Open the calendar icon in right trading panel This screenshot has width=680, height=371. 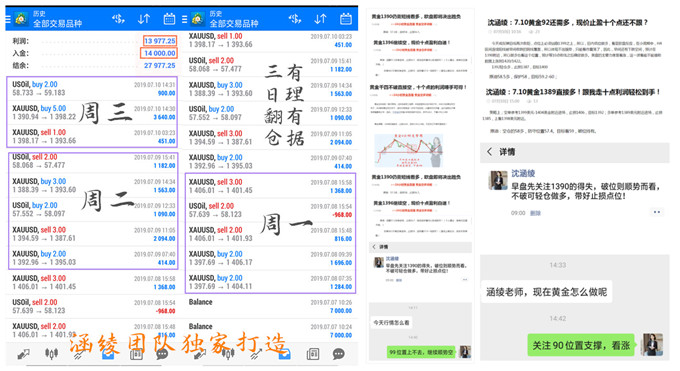[x=346, y=19]
